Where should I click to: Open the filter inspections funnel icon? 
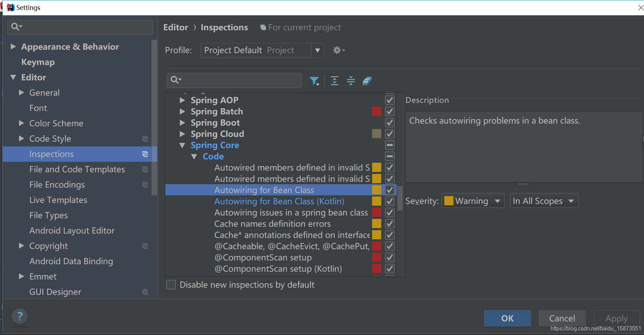tap(314, 81)
